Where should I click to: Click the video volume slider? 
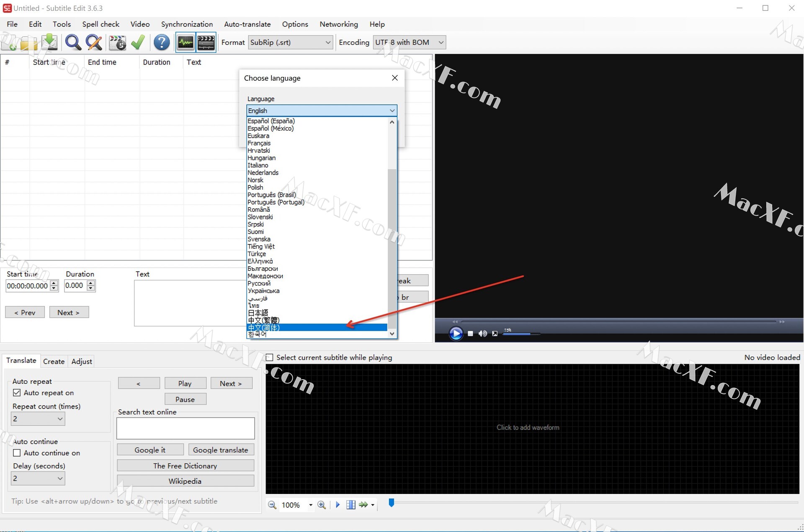[521, 334]
